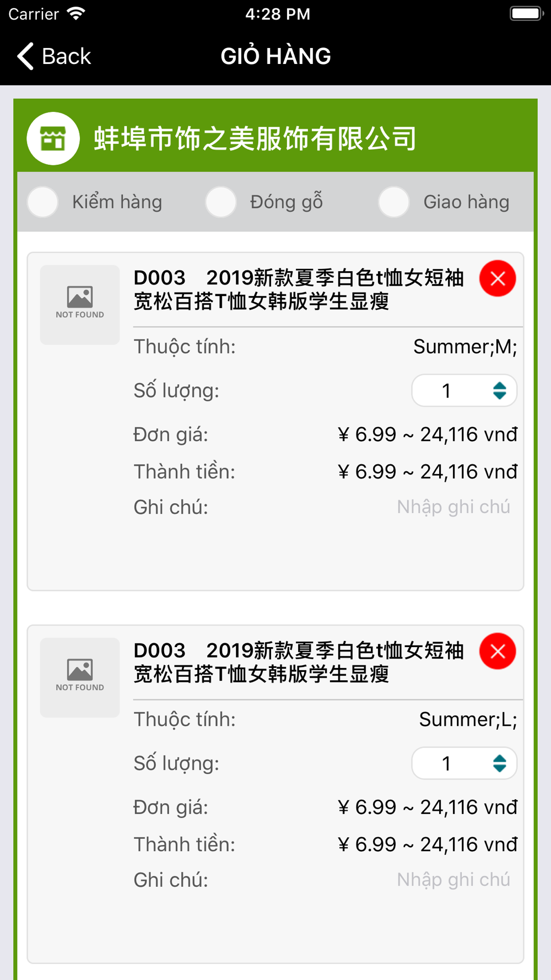Open the shop name 蚌埠市饰之美服饰有限公司
The width and height of the screenshot is (551, 980).
point(255,138)
